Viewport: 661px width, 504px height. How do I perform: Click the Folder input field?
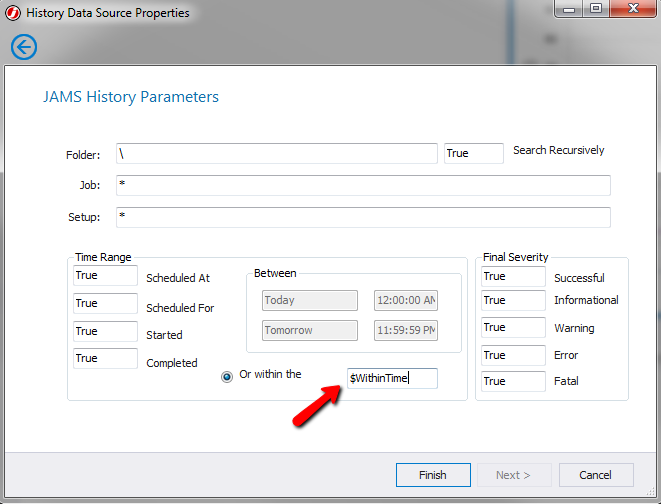277,153
